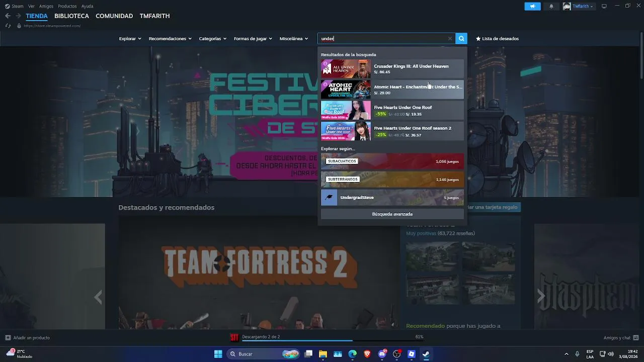Reload the store page
This screenshot has width=644, height=362.
8,26
